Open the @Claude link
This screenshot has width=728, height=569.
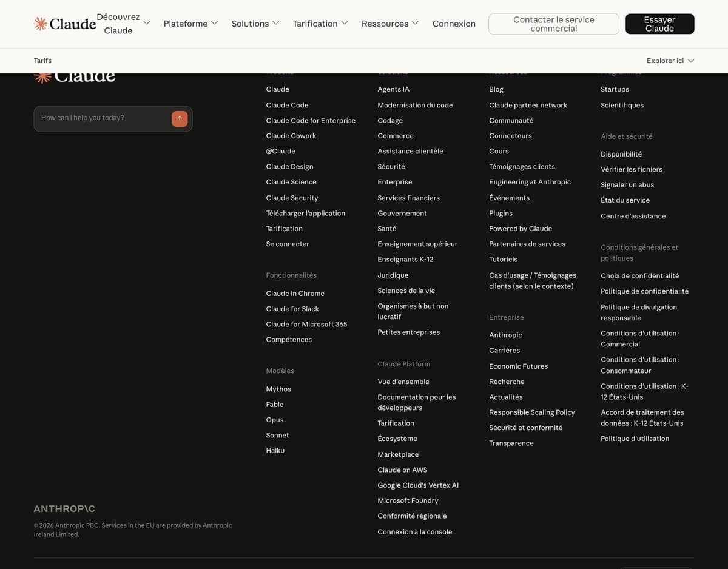coord(280,151)
